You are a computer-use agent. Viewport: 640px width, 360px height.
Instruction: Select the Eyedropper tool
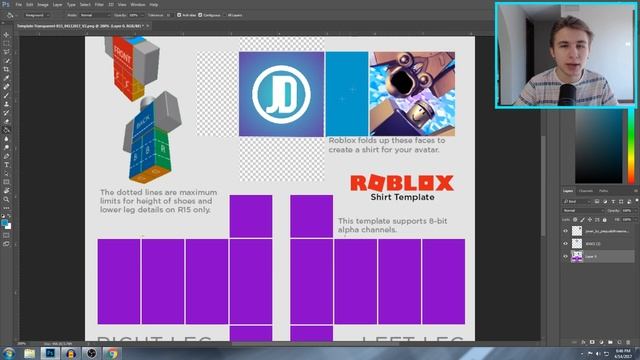pyautogui.click(x=6, y=78)
